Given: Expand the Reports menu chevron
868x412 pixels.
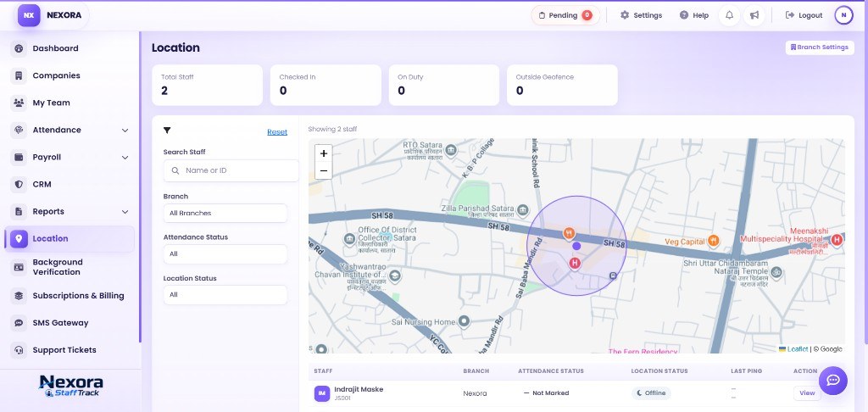Looking at the screenshot, I should coord(125,212).
